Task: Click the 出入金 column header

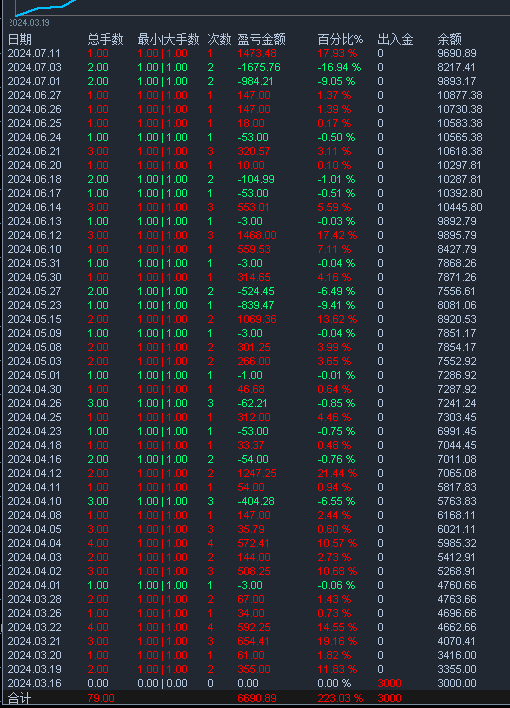Action: 395,39
